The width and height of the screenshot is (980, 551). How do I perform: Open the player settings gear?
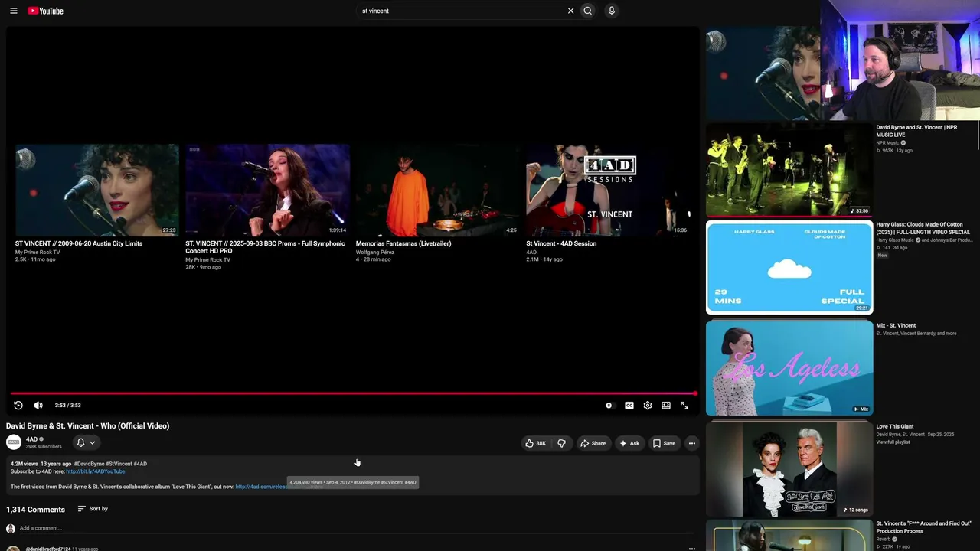click(x=648, y=406)
